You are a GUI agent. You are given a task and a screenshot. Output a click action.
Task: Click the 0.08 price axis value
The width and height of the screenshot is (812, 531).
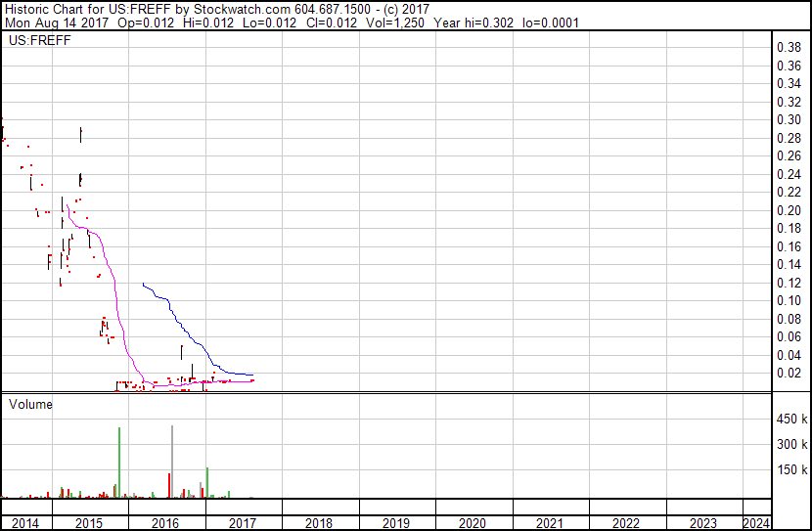tap(789, 320)
